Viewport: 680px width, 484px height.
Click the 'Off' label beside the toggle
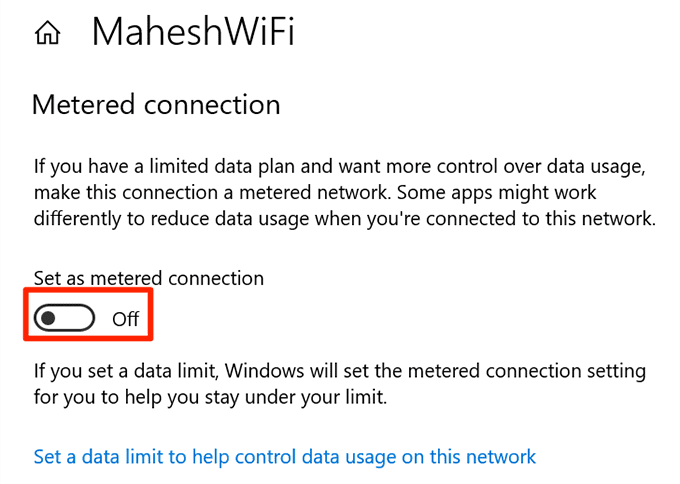click(125, 320)
